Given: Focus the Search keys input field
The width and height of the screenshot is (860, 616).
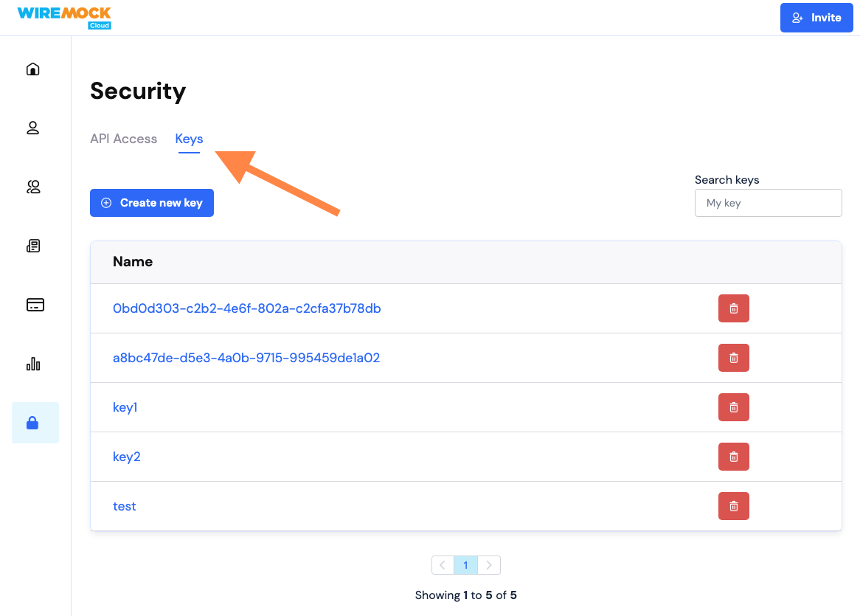Looking at the screenshot, I should [768, 203].
